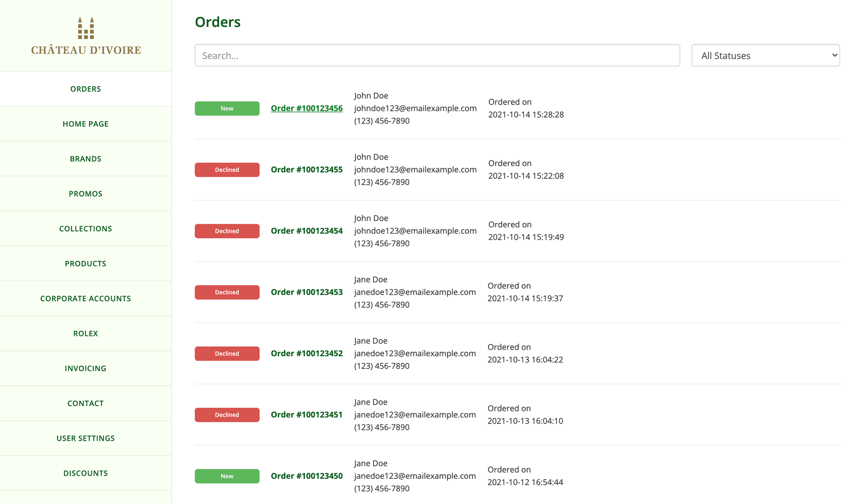Open the Contact page

[x=85, y=403]
